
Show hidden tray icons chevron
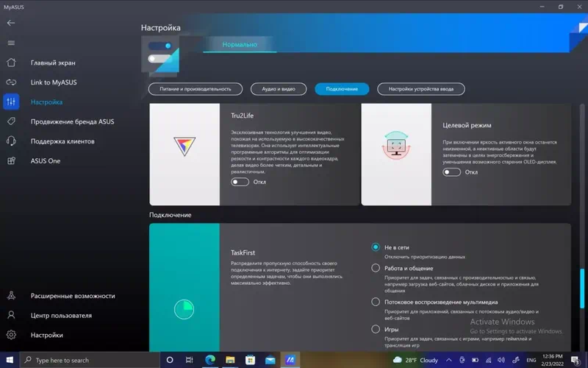click(x=449, y=360)
